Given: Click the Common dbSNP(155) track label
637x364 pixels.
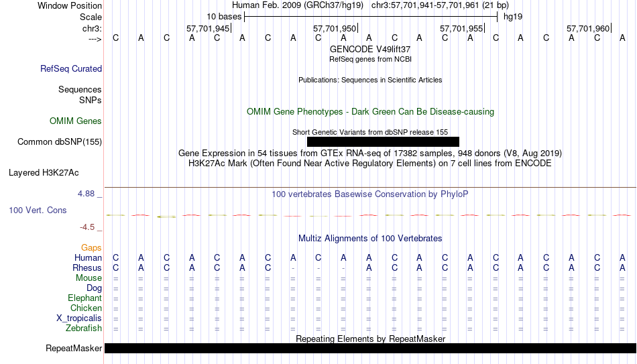Looking at the screenshot, I should pos(60,142).
